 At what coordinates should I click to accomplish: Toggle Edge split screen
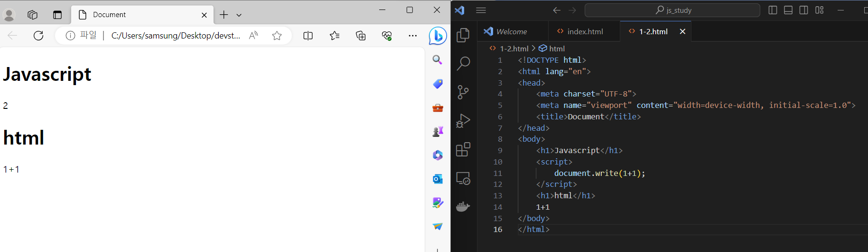click(x=308, y=36)
